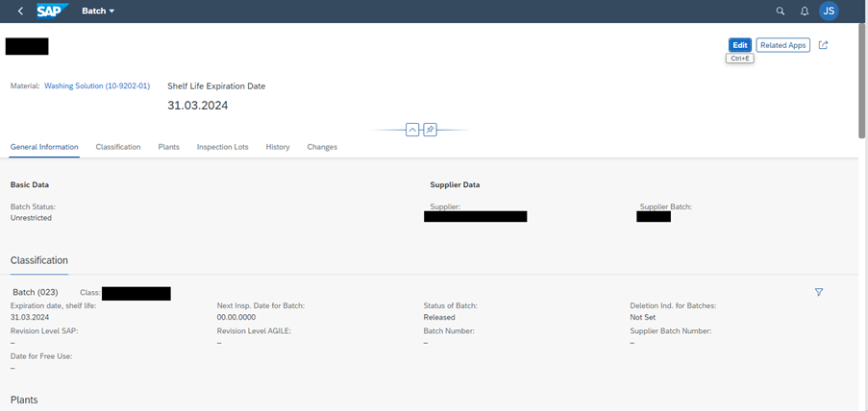Viewport: 868px width, 411px height.
Task: Collapse the header using the chevron button
Action: [412, 130]
